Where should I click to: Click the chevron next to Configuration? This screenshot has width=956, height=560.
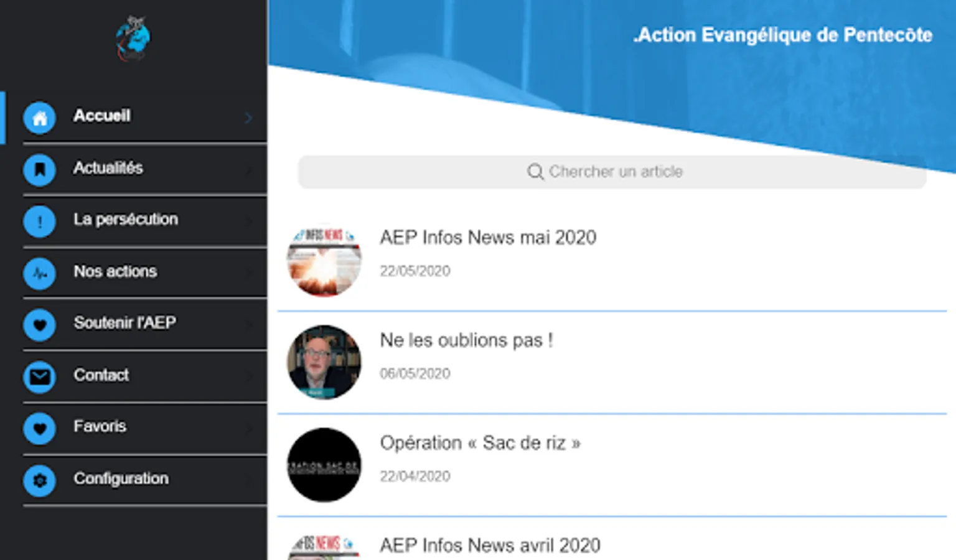click(x=248, y=480)
